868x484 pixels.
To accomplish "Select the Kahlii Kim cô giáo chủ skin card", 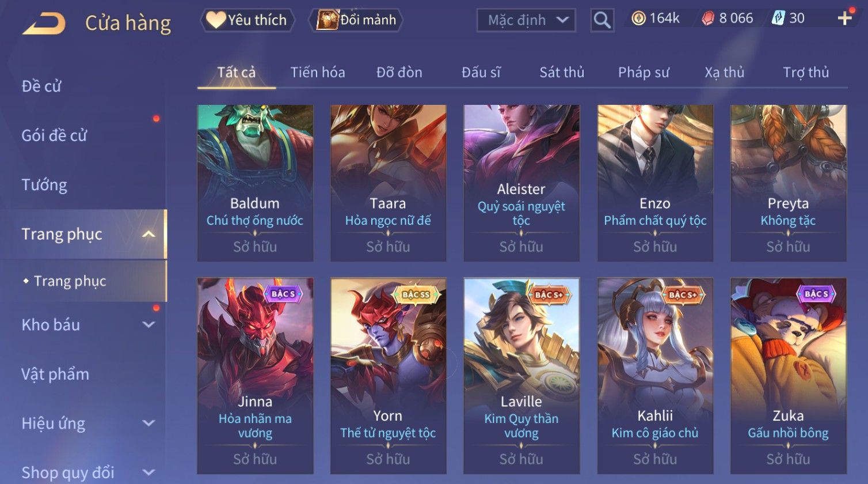I will pos(655,376).
